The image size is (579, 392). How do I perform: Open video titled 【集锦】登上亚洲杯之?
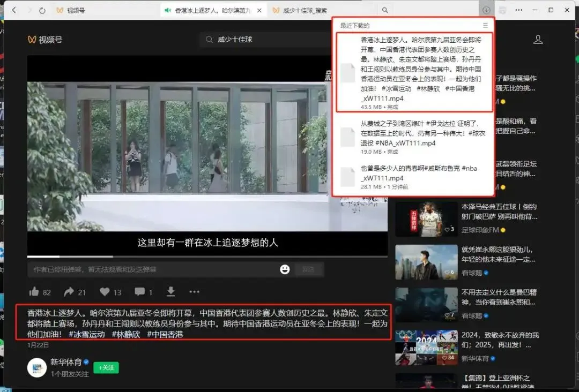[x=495, y=382]
